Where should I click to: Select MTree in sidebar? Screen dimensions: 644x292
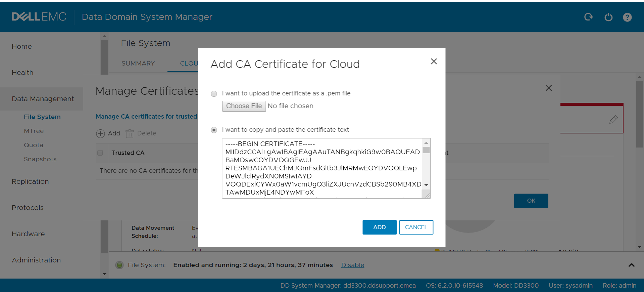(x=34, y=131)
